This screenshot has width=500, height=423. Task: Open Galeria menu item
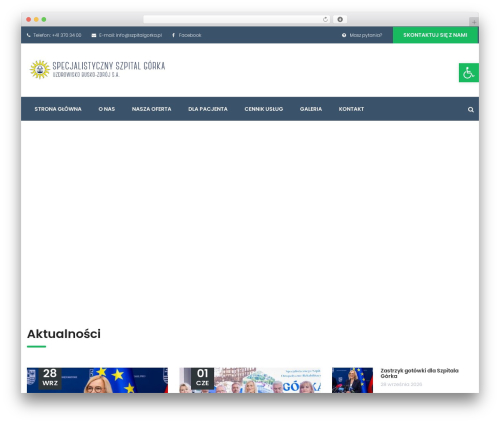311,109
